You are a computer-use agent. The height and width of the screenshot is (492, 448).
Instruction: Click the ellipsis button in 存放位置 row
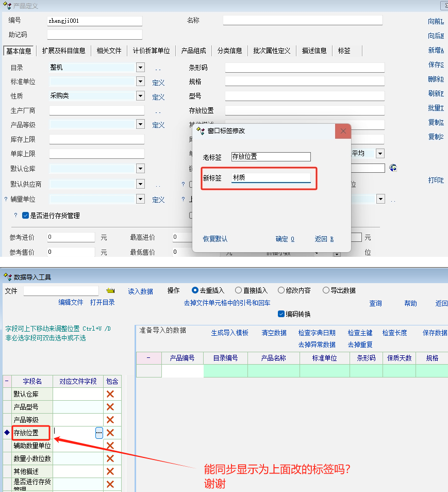(99, 433)
